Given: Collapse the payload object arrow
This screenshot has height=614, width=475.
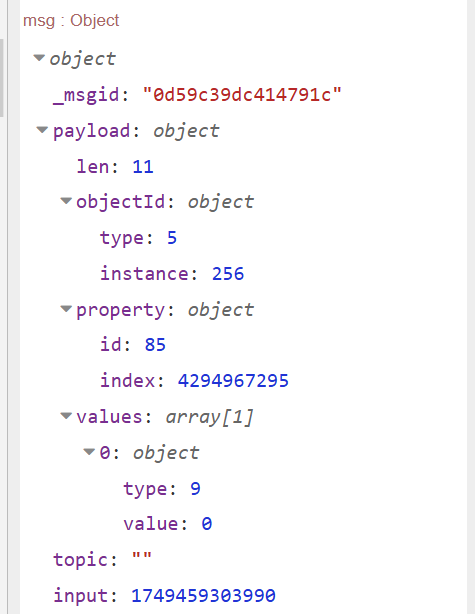Looking at the screenshot, I should point(42,130).
